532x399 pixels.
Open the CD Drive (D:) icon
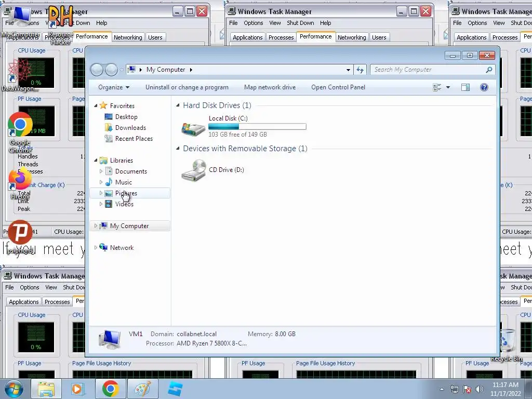[194, 170]
